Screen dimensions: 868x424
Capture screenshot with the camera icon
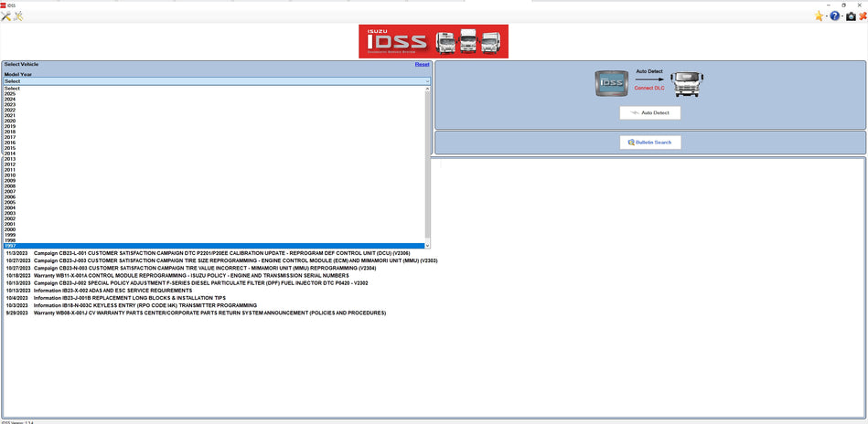tap(850, 16)
